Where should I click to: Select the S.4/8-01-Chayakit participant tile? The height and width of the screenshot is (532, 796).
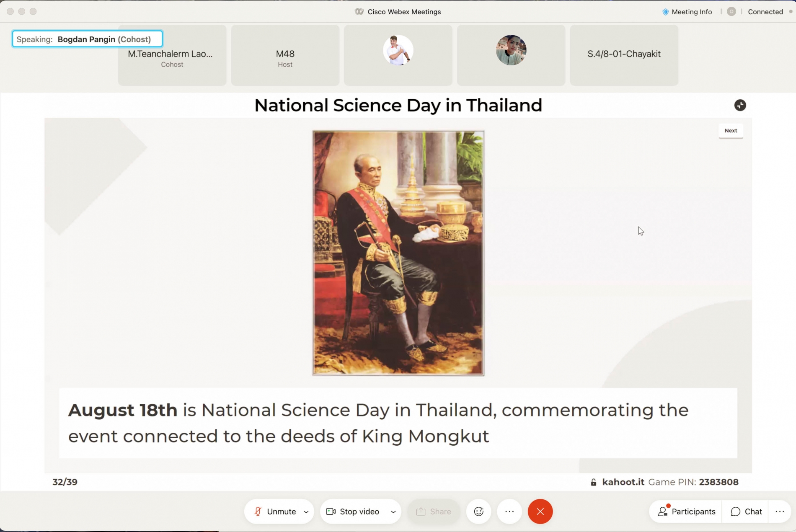(x=624, y=55)
